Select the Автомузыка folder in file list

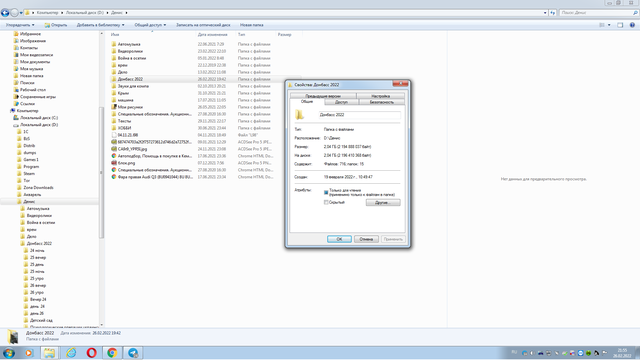click(x=129, y=44)
